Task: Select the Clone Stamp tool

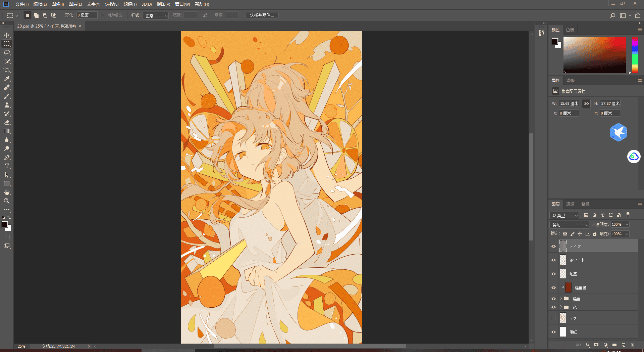Action: [7, 105]
